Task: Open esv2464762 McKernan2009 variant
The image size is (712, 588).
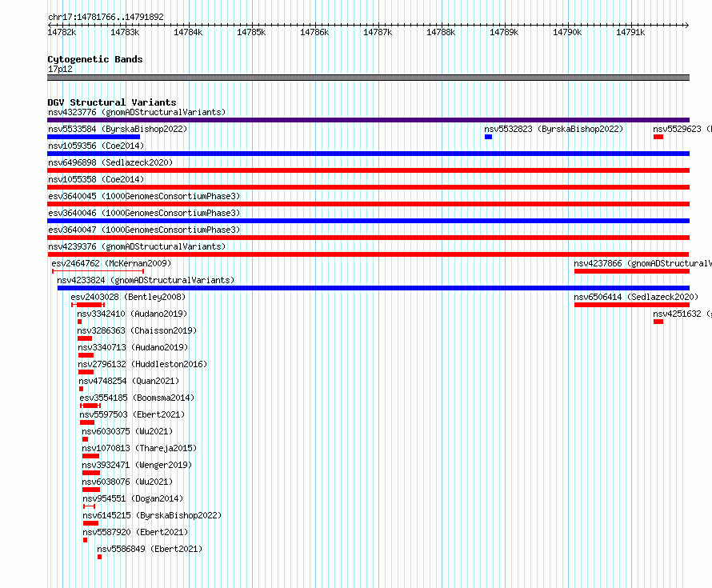Action: coord(111,263)
